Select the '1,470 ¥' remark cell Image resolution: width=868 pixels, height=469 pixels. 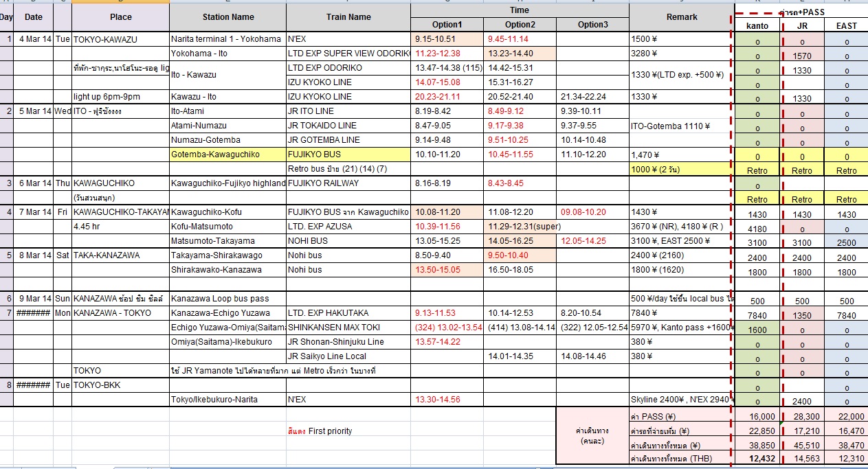pyautogui.click(x=682, y=155)
